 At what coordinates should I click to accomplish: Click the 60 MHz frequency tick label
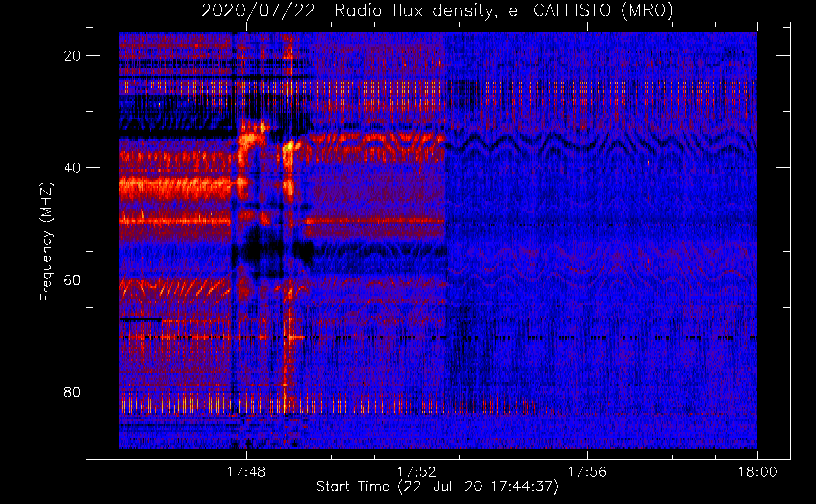73,280
